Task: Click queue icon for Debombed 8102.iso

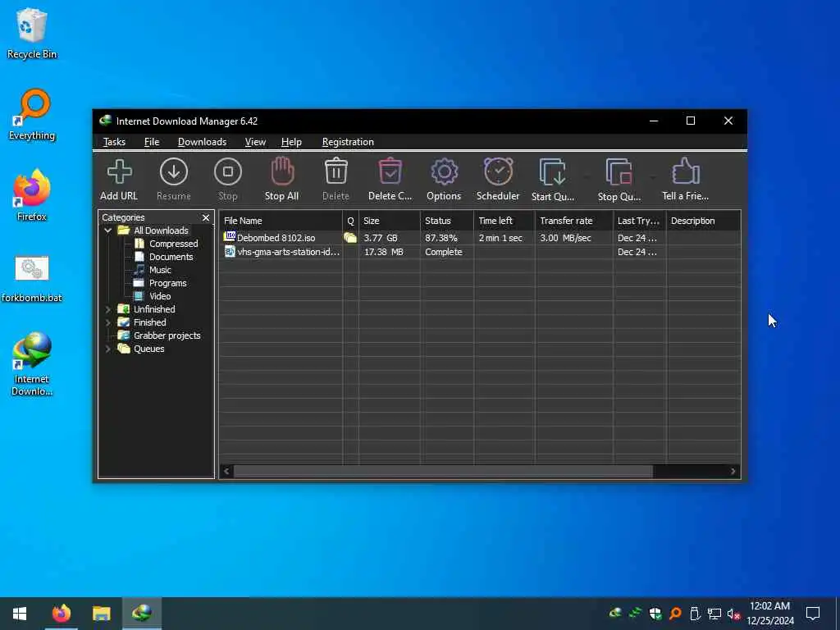Action: [350, 238]
